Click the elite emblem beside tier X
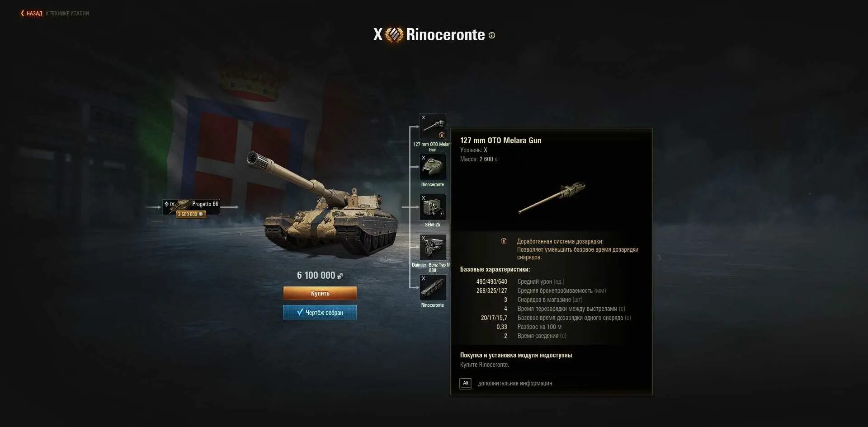The height and width of the screenshot is (427, 868). coord(394,35)
